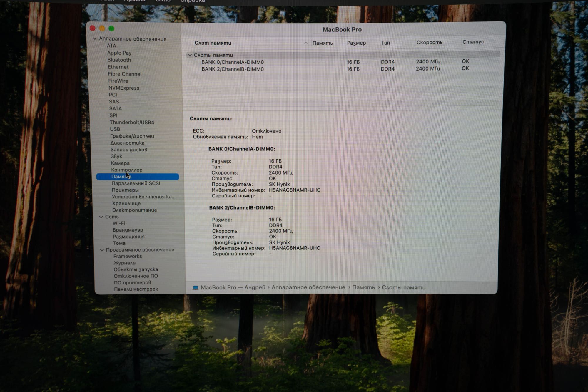Click the MacBook Pro laptop icon in path bar
The height and width of the screenshot is (392, 588).
[x=195, y=288]
